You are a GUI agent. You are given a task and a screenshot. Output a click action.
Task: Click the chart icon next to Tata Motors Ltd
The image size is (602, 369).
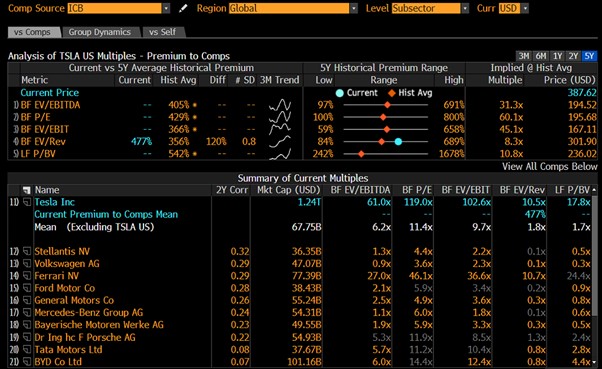[27, 350]
